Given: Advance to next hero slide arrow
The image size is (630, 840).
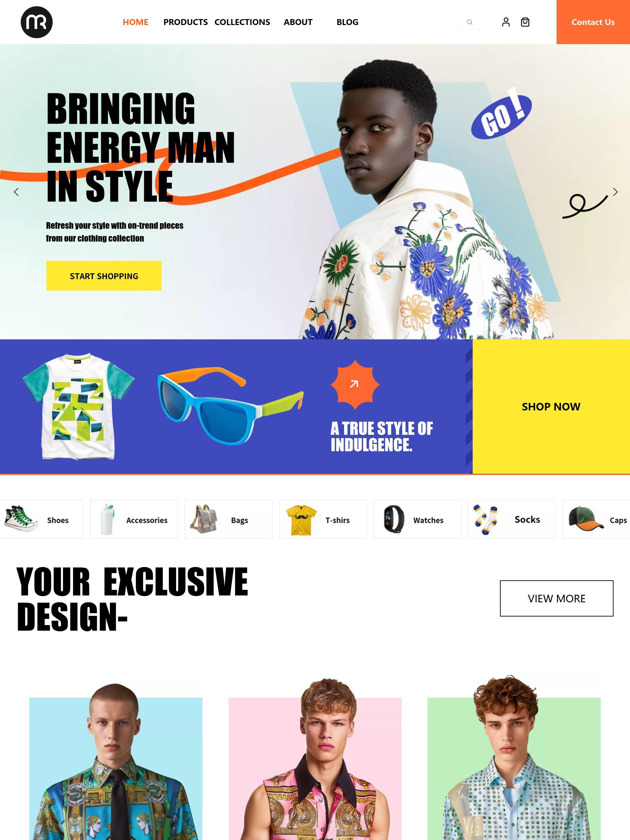Looking at the screenshot, I should (615, 192).
